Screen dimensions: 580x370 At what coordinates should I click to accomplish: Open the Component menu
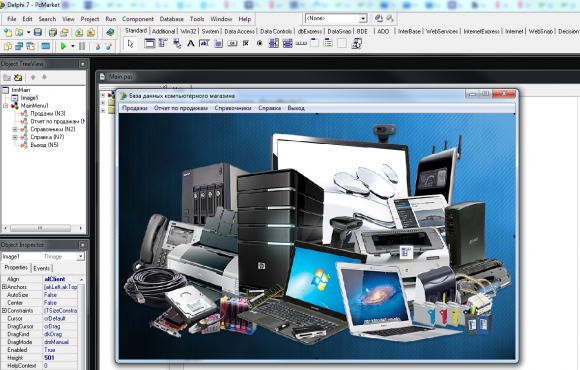coord(138,19)
